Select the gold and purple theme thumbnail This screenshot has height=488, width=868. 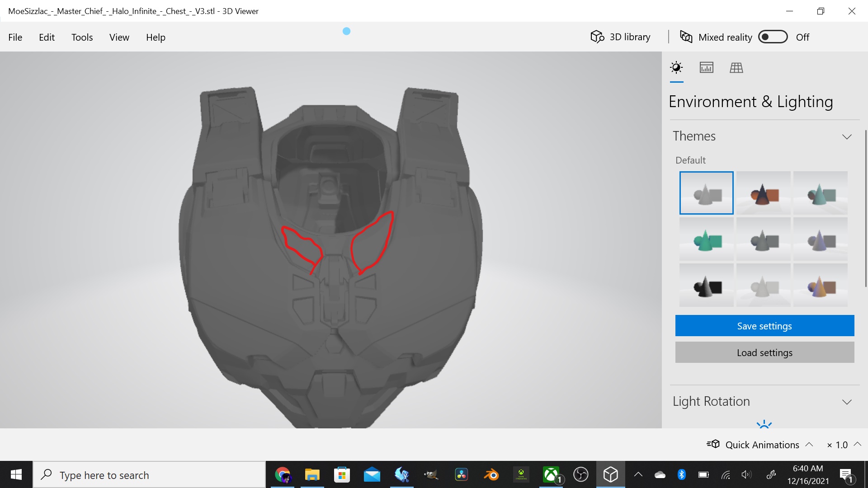tap(820, 285)
